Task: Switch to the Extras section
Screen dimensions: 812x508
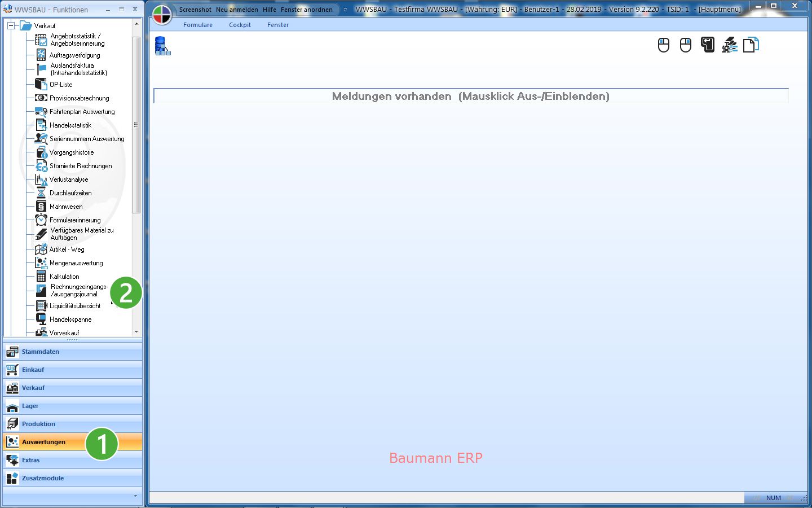Action: 73,460
